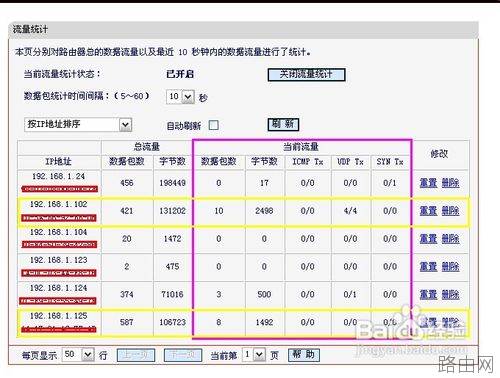Screen dimensions: 500x378
Task: Click 重置 link for 192.168.1.104
Action: click(428, 239)
